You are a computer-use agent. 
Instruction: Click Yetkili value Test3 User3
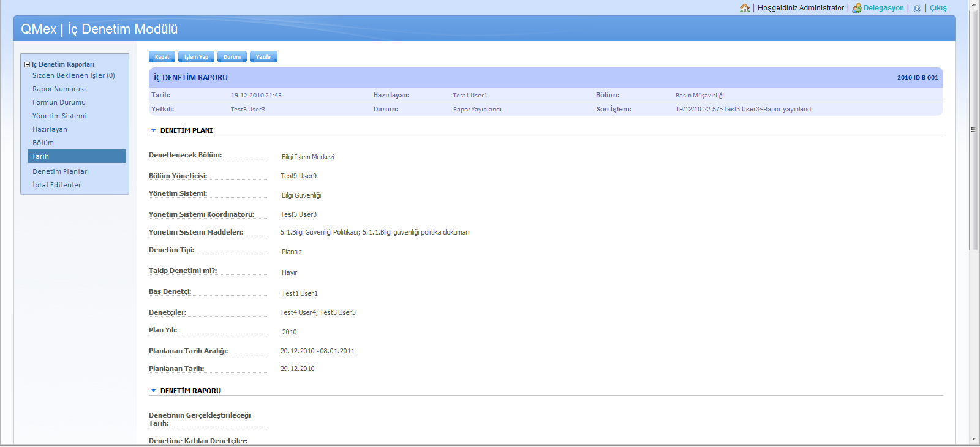(x=247, y=110)
